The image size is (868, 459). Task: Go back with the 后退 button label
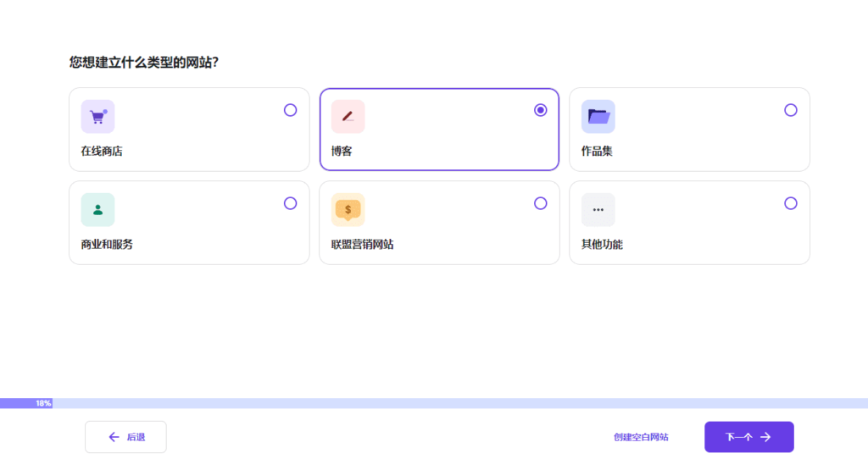click(136, 437)
